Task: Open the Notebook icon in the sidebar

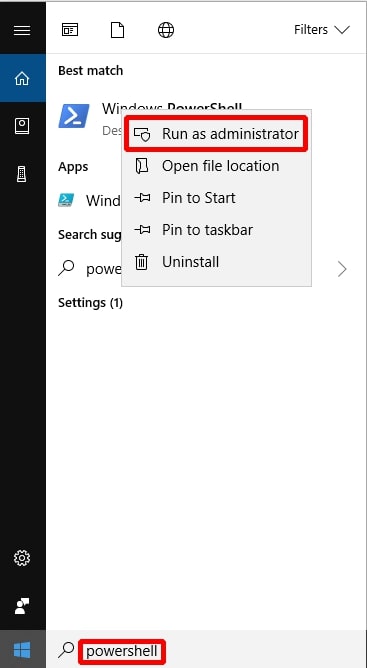Action: pyautogui.click(x=22, y=126)
